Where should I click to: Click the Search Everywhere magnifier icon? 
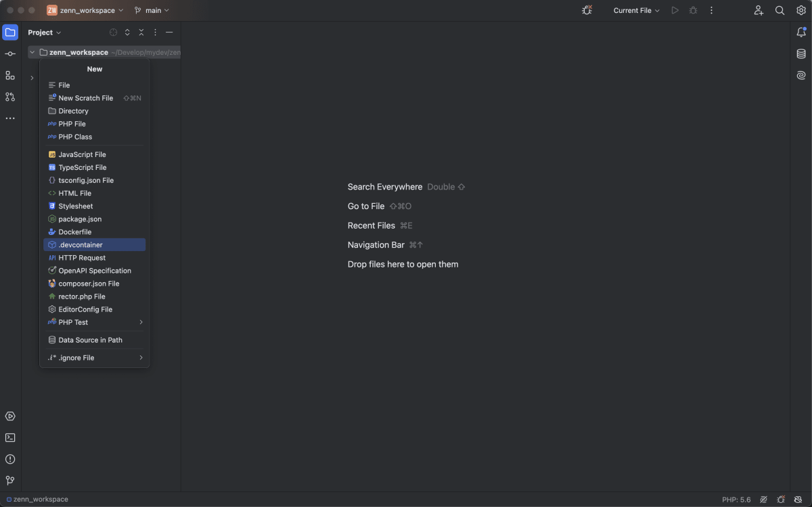click(x=780, y=10)
